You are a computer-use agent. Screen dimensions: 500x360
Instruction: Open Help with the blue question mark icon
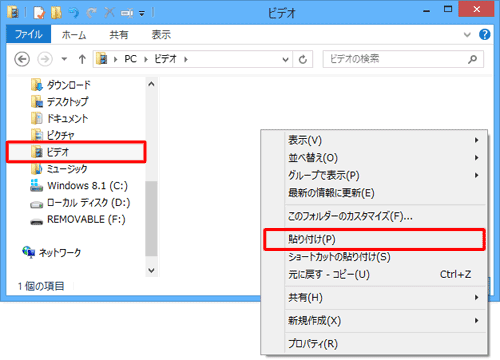tap(485, 34)
